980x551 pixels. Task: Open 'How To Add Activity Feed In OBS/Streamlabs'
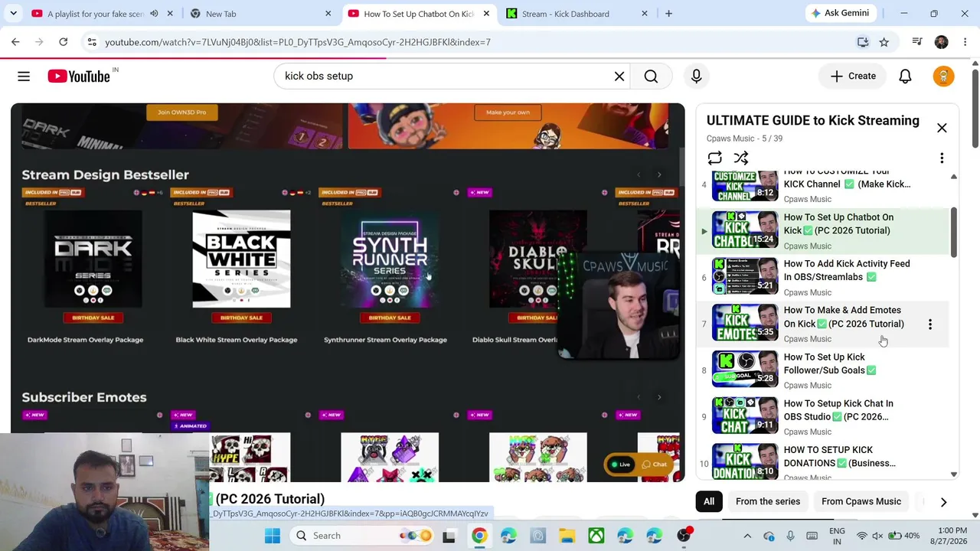click(823, 277)
